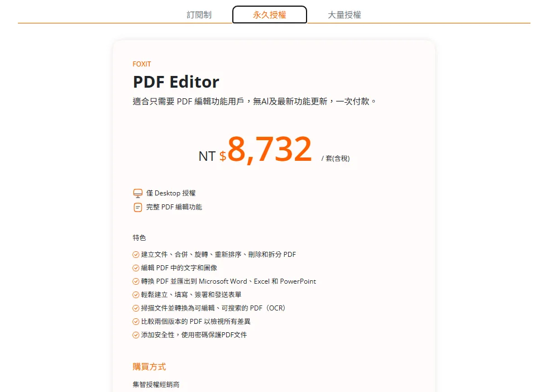Click the 購買方式 heading

[149, 367]
